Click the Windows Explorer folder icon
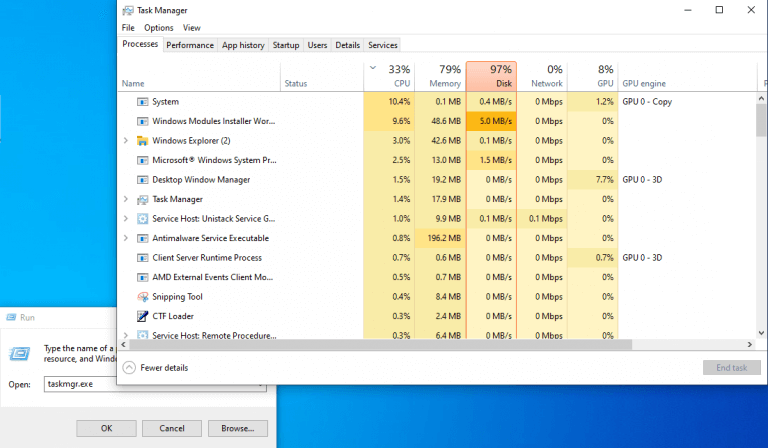Viewport: 768px width, 448px height. point(142,141)
